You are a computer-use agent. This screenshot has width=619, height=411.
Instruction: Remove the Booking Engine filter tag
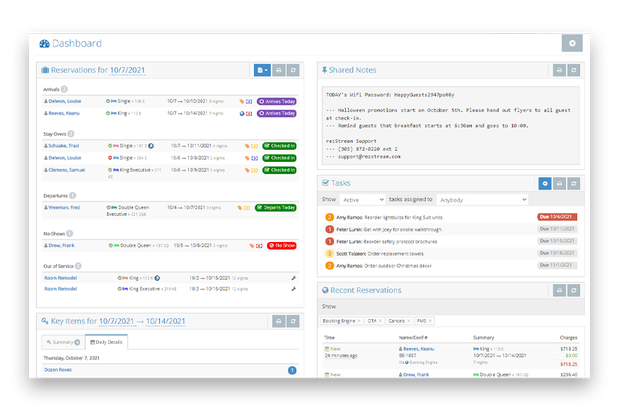click(361, 320)
